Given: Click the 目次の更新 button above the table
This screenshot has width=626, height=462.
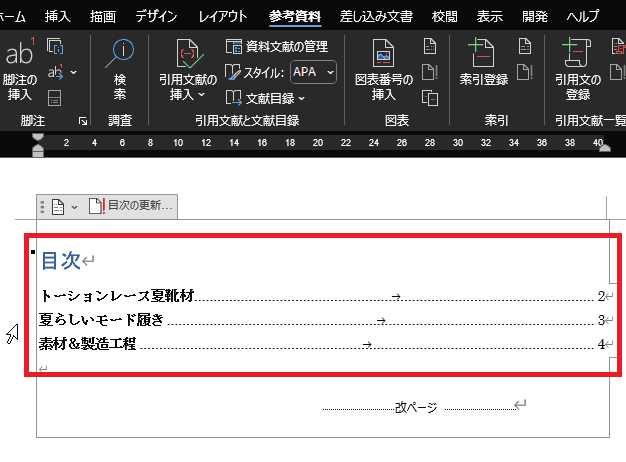Looking at the screenshot, I should [132, 206].
